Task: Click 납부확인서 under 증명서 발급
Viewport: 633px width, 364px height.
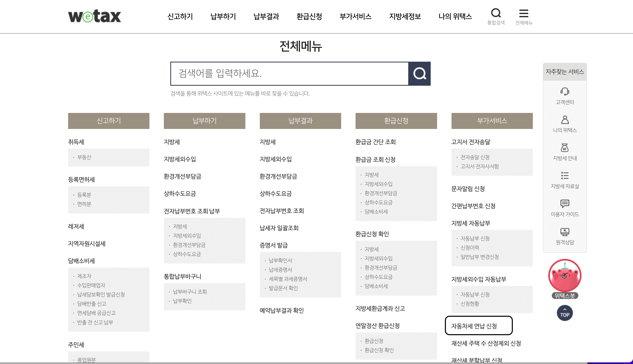Action: [x=280, y=260]
